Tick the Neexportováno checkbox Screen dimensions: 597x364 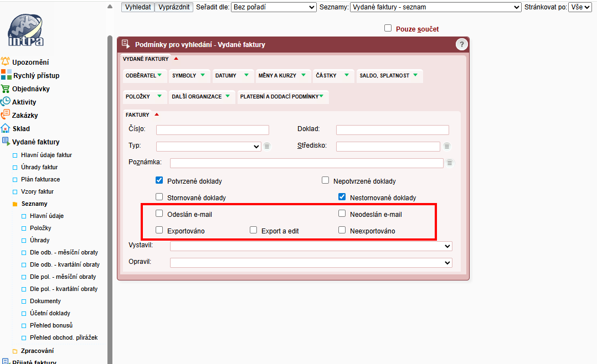coord(342,230)
